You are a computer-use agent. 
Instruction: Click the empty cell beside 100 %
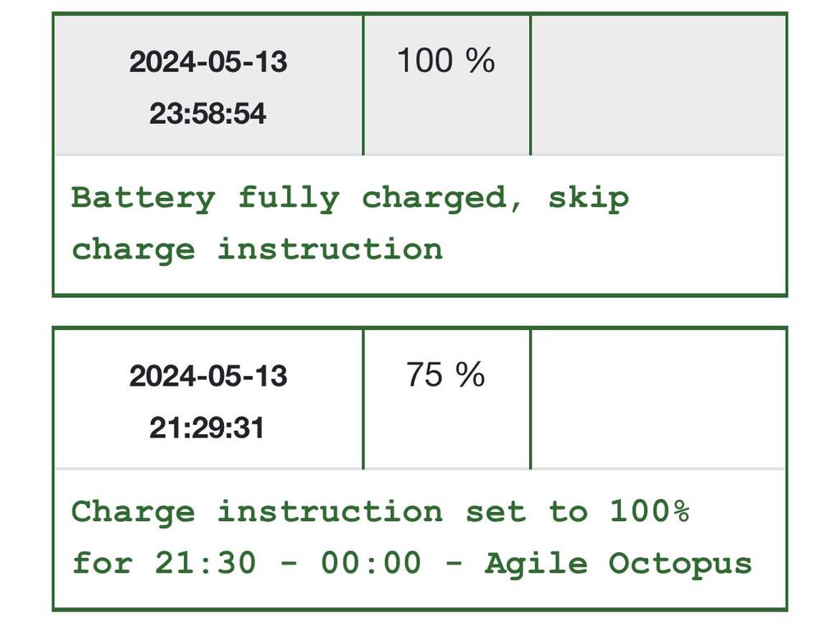(x=658, y=85)
